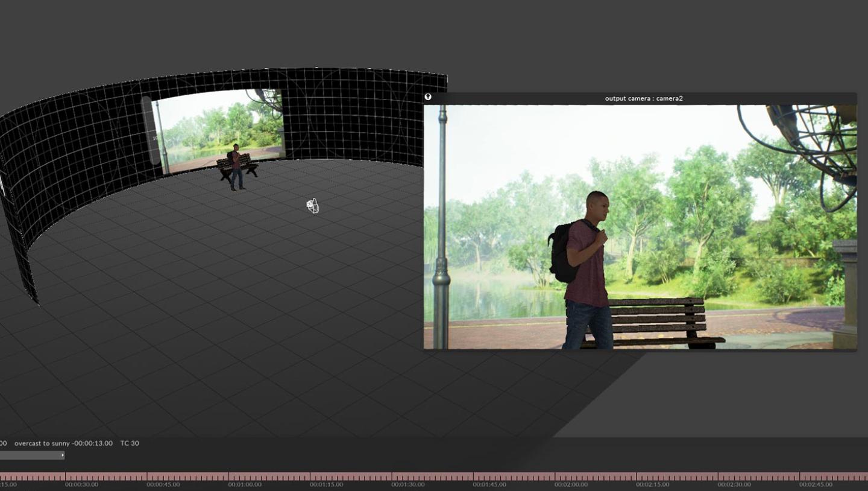
Task: Click the timeline at 00:01:00.00
Action: click(245, 484)
